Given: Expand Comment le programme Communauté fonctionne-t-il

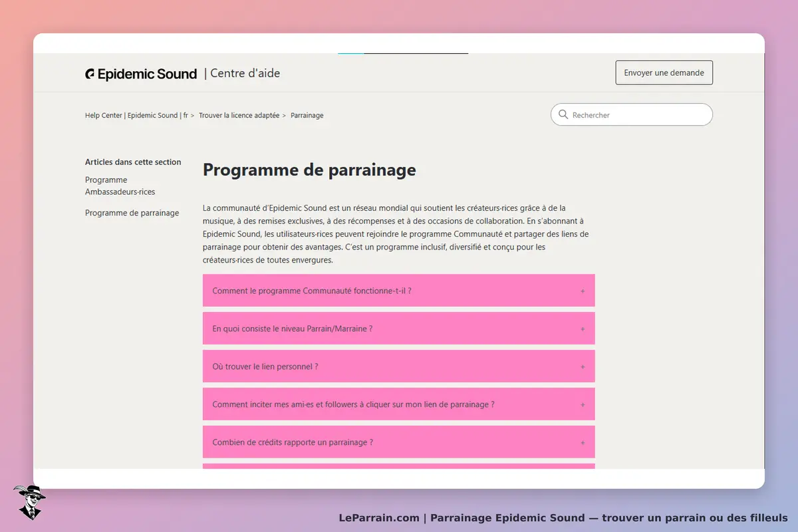Looking at the screenshot, I should click(x=398, y=291).
